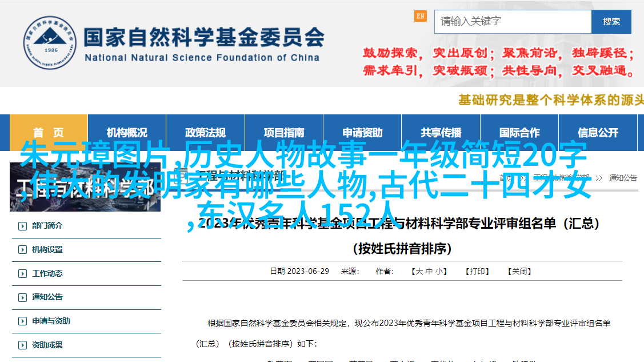The height and width of the screenshot is (362, 644).
Task: Open the 政策法规 navigation menu
Action: coord(205,132)
